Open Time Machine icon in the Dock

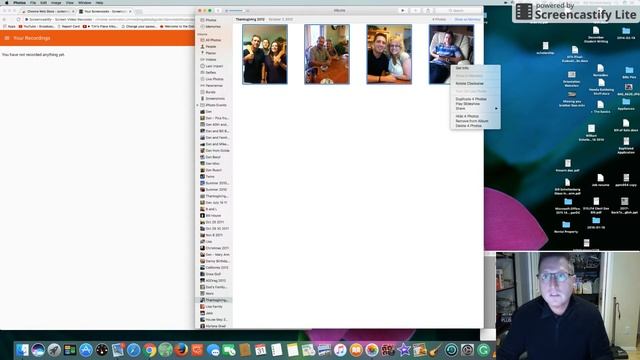click(x=451, y=350)
